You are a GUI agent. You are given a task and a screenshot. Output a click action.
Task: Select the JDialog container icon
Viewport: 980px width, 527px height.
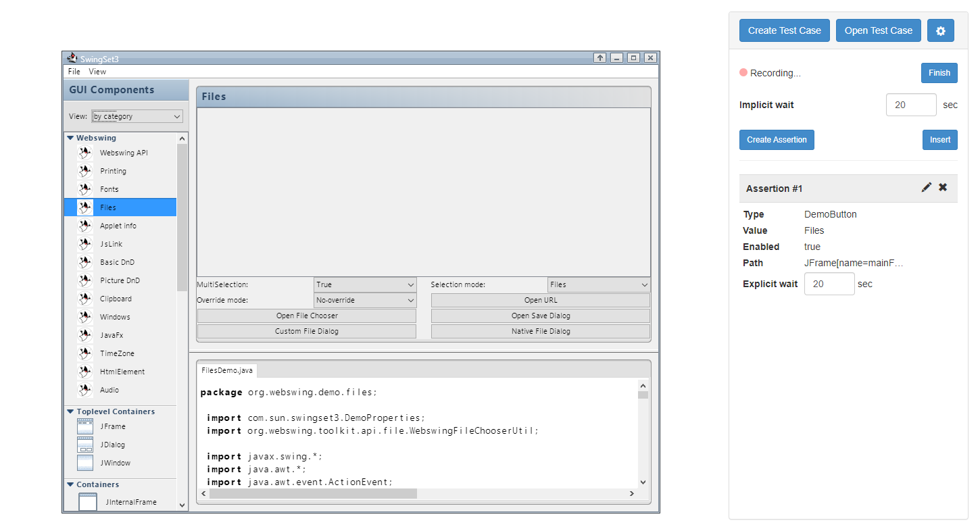pos(85,445)
